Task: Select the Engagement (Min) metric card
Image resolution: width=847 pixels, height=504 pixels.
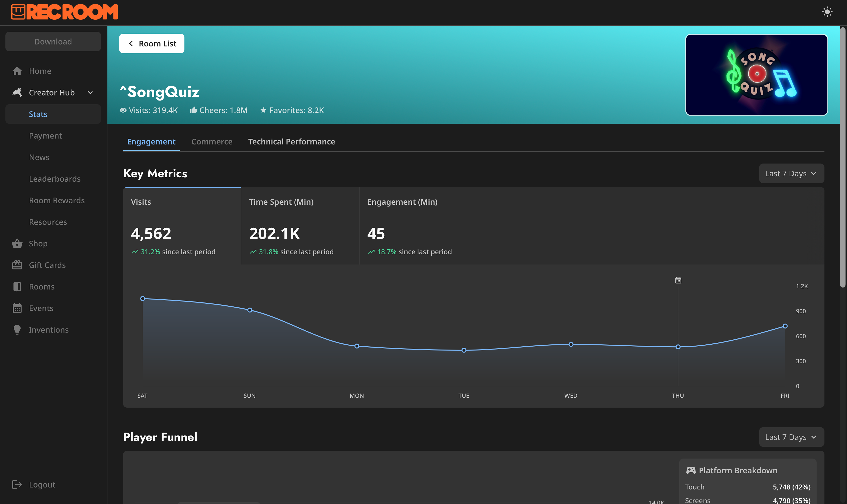Action: 418,226
